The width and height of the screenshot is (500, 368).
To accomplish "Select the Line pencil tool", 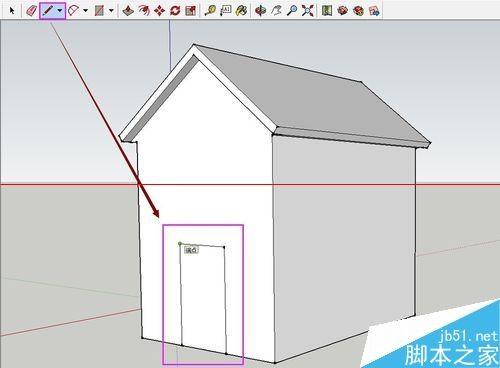I will [x=48, y=11].
